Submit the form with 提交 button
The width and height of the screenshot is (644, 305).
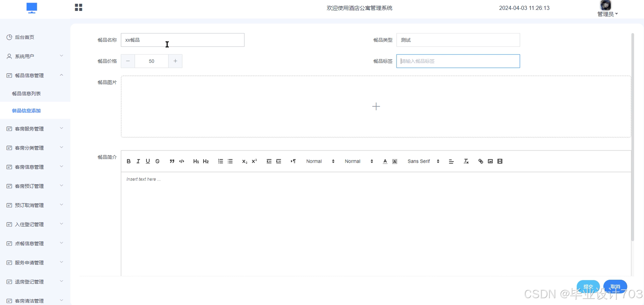588,287
